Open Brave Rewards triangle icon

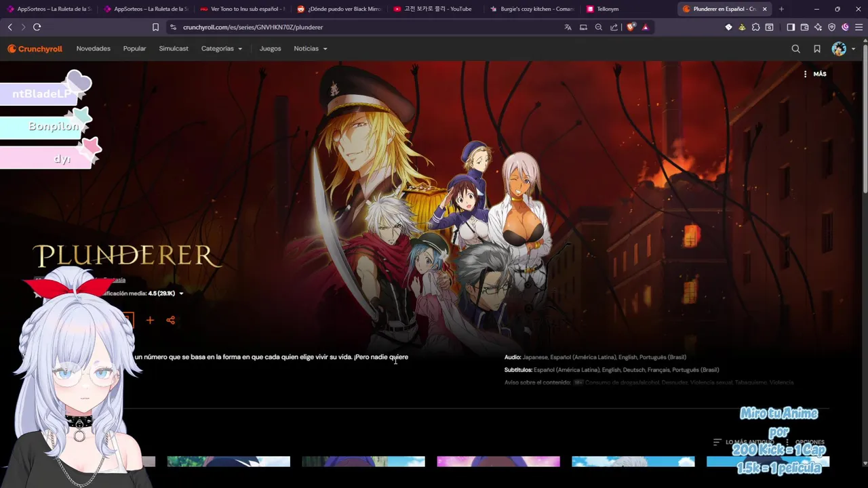(645, 27)
